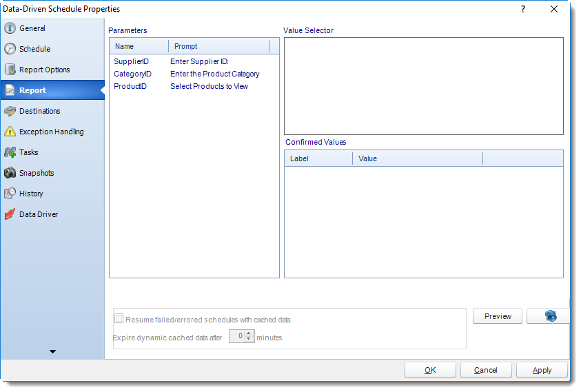Expand sidebar with the down arrow
The image size is (581, 392).
pos(52,351)
